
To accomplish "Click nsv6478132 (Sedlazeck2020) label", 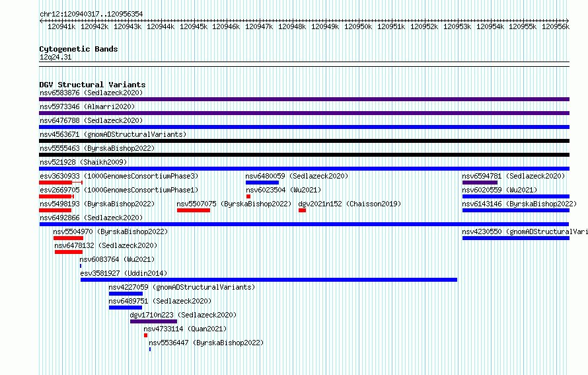I will 106,245.
